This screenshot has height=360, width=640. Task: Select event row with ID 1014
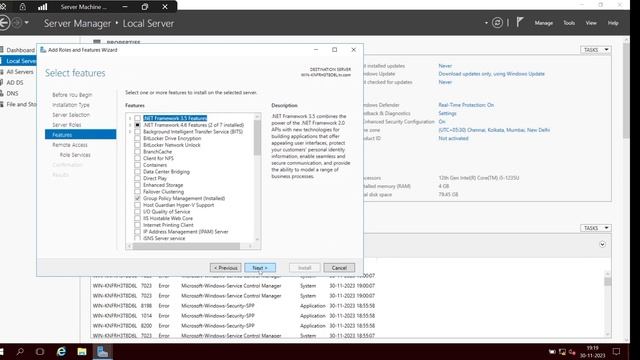coord(234,316)
